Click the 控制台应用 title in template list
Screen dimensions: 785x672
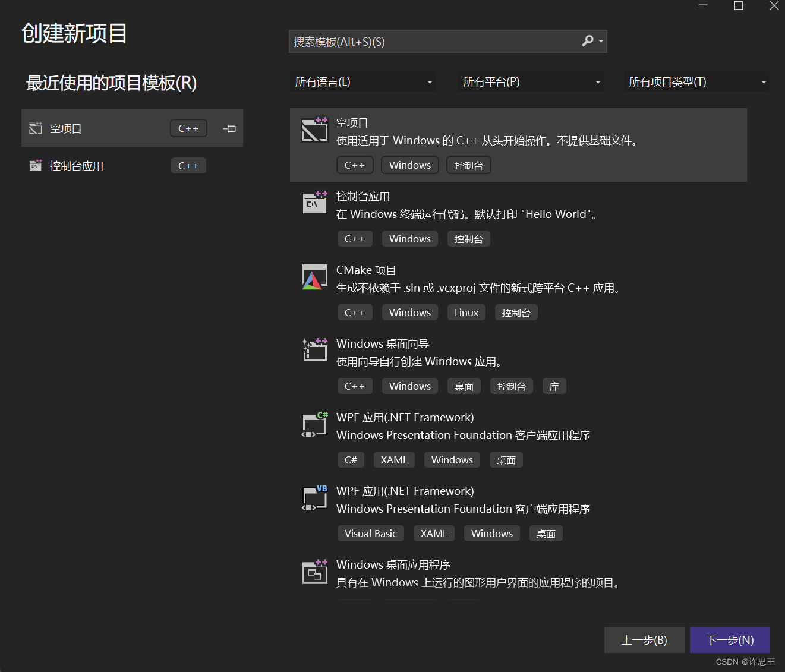point(363,197)
